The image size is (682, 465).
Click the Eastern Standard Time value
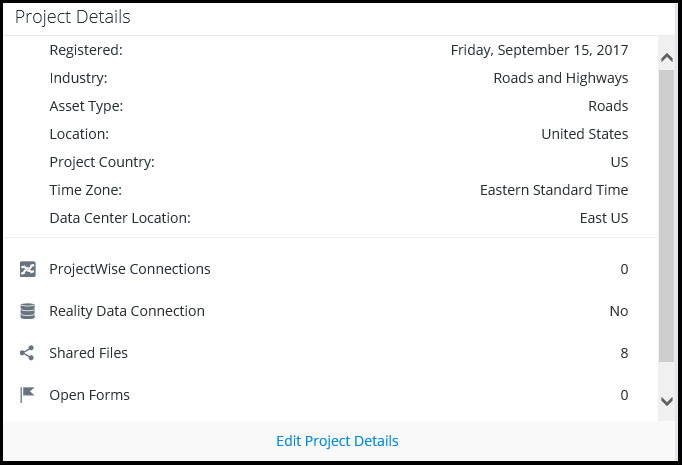[x=554, y=190]
